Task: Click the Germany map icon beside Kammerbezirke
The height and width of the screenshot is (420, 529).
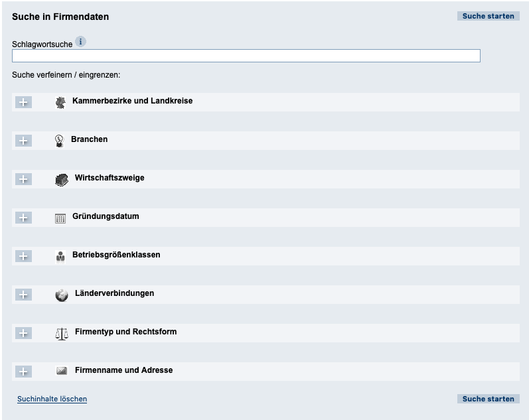Action: tap(61, 103)
